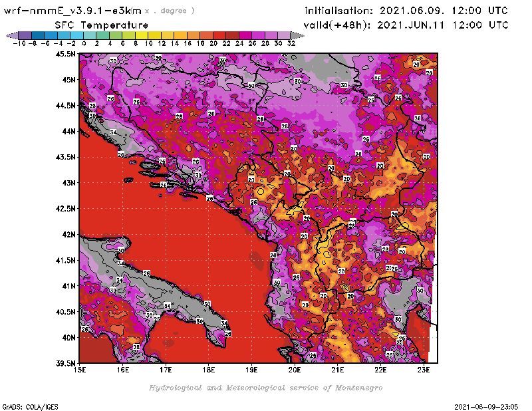This screenshot has height=411, width=532.
Task: Click the '18E' longitude axis label
Action: pos(209,370)
